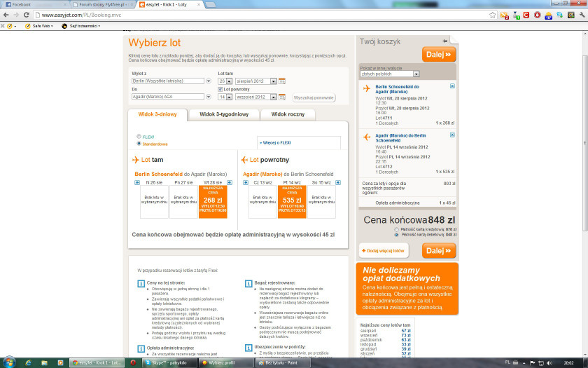Switch to Widok roczny tab

288,114
